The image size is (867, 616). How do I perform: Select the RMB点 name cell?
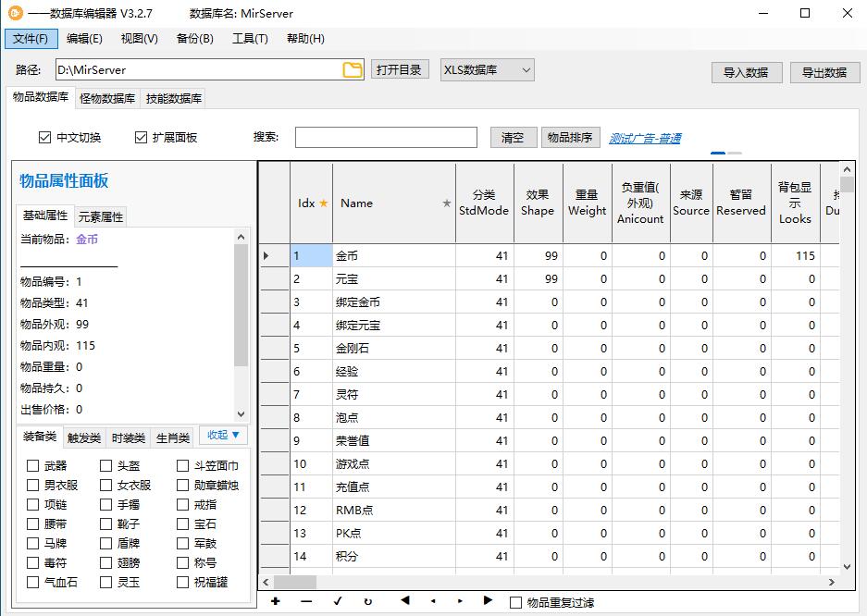pos(394,510)
